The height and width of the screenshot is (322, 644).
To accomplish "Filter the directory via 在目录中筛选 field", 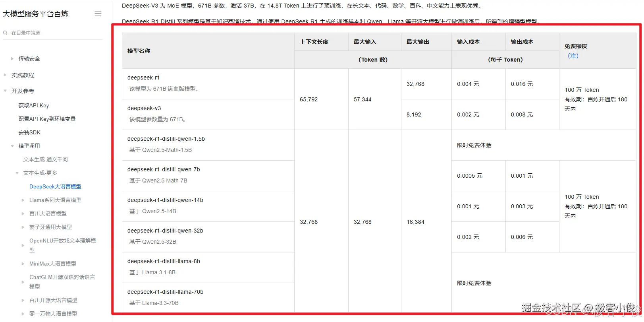I will [53, 33].
